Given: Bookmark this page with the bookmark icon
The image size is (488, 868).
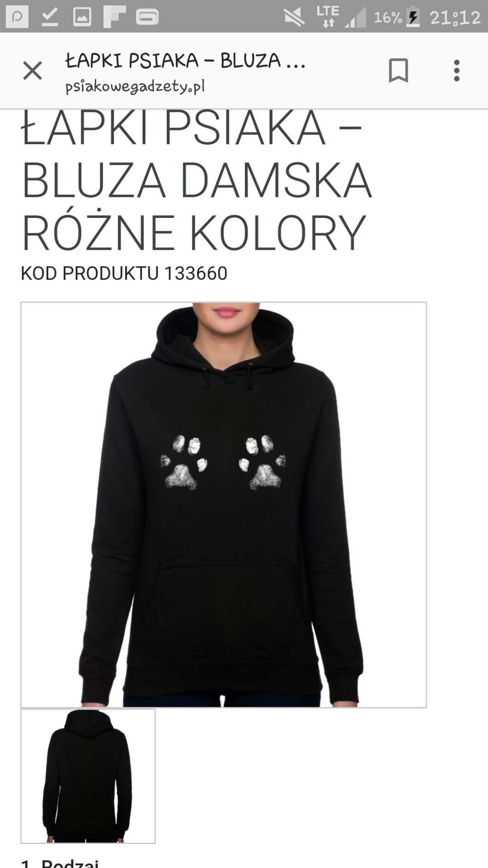Looking at the screenshot, I should click(x=398, y=70).
